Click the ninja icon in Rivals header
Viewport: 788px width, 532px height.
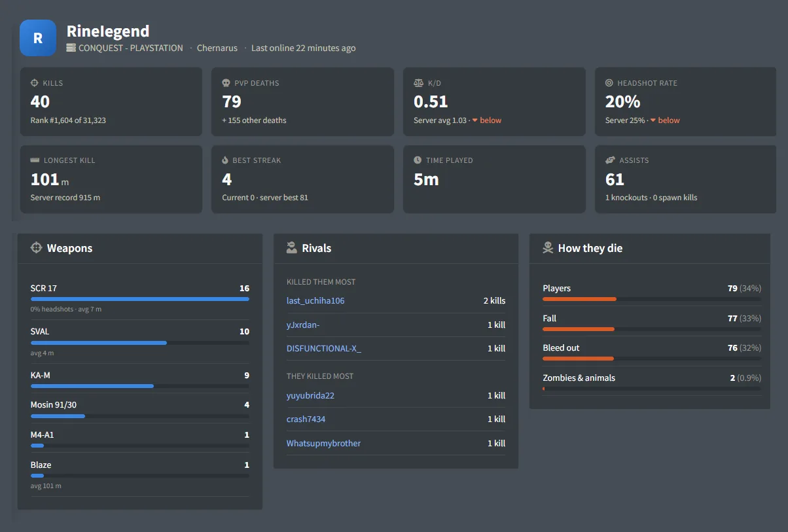click(x=292, y=248)
